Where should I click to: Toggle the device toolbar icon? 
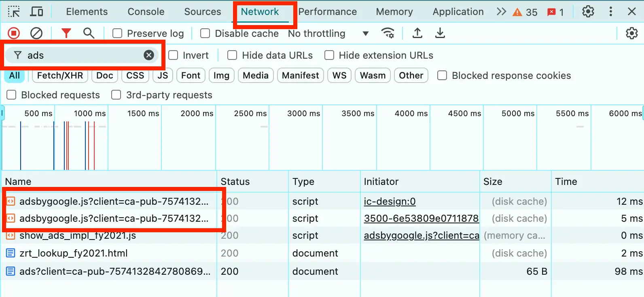click(36, 12)
